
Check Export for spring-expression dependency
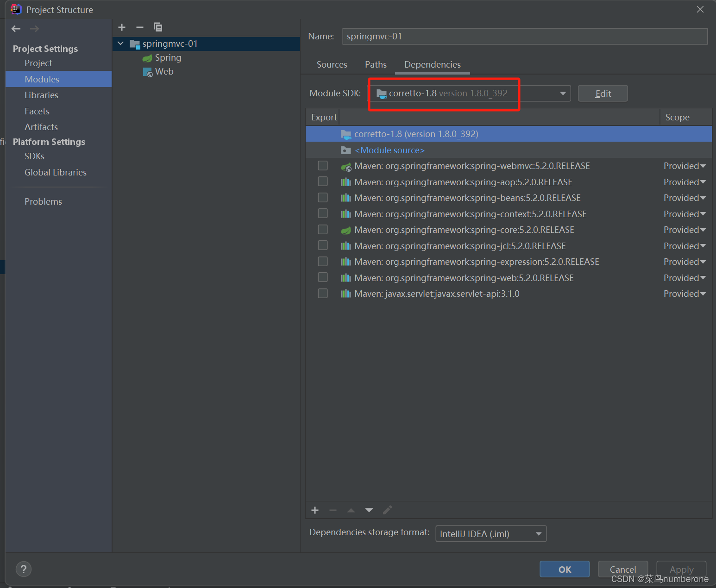tap(323, 262)
